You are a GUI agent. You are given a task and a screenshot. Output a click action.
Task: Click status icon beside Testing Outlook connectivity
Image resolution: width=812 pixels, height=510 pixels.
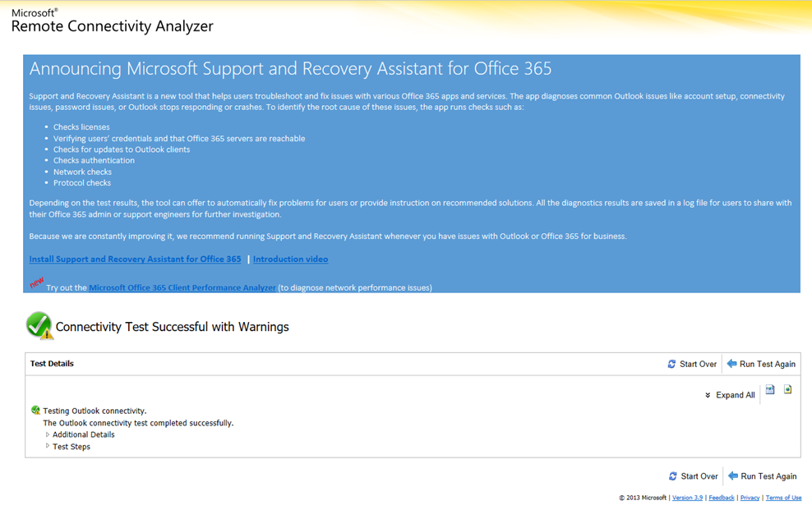click(x=35, y=411)
